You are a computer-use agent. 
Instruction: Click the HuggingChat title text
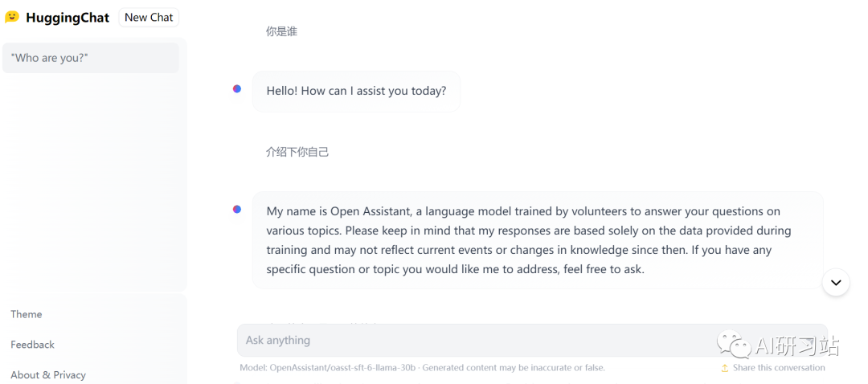[68, 18]
